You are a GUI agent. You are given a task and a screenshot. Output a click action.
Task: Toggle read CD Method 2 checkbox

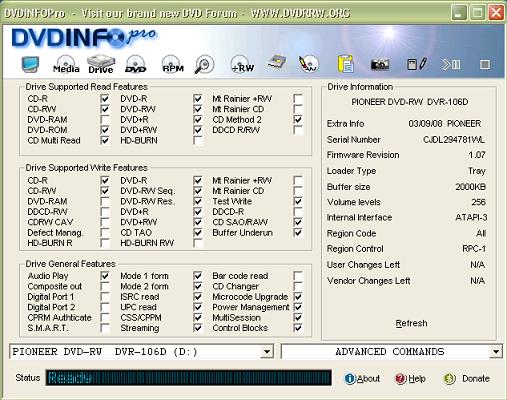[x=298, y=119]
